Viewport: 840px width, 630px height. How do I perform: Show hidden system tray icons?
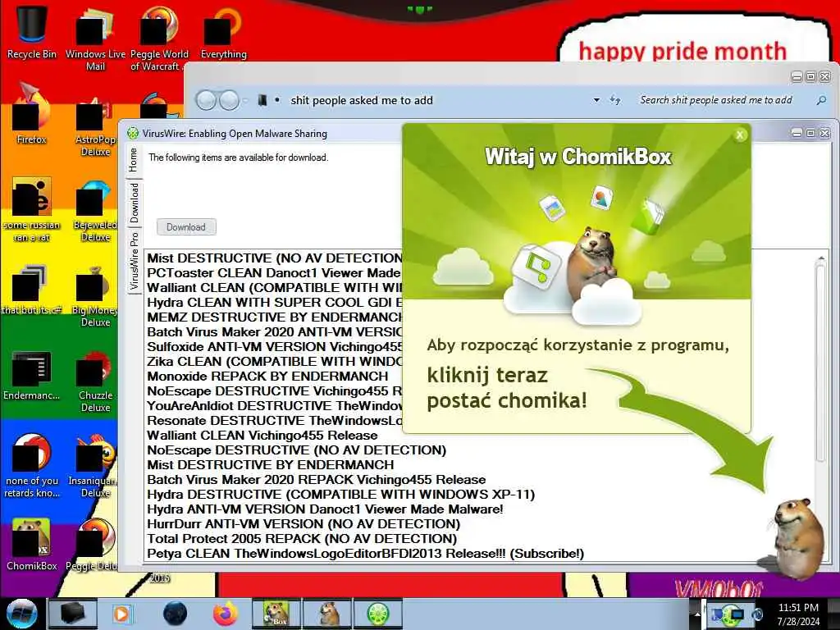pyautogui.click(x=697, y=615)
